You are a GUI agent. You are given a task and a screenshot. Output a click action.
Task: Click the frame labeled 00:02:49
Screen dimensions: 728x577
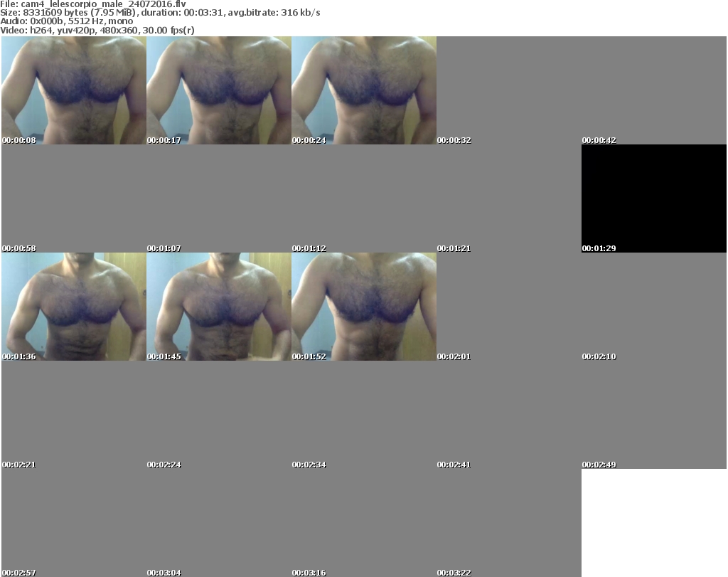click(654, 415)
